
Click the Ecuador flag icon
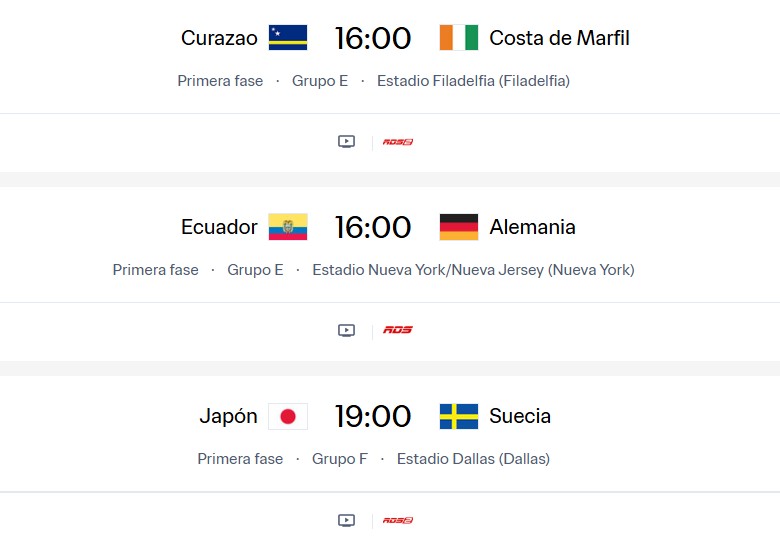tap(288, 227)
